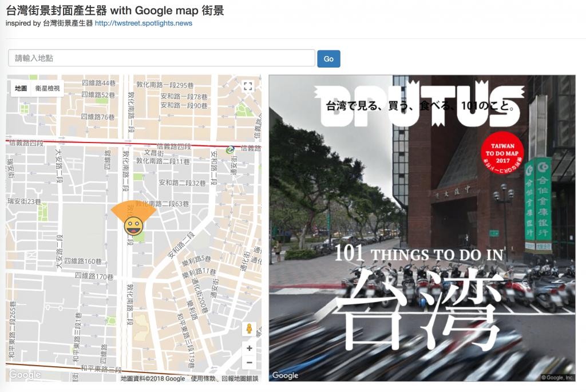
Task: Click the 四維路160巷 label
Action: click(83, 261)
